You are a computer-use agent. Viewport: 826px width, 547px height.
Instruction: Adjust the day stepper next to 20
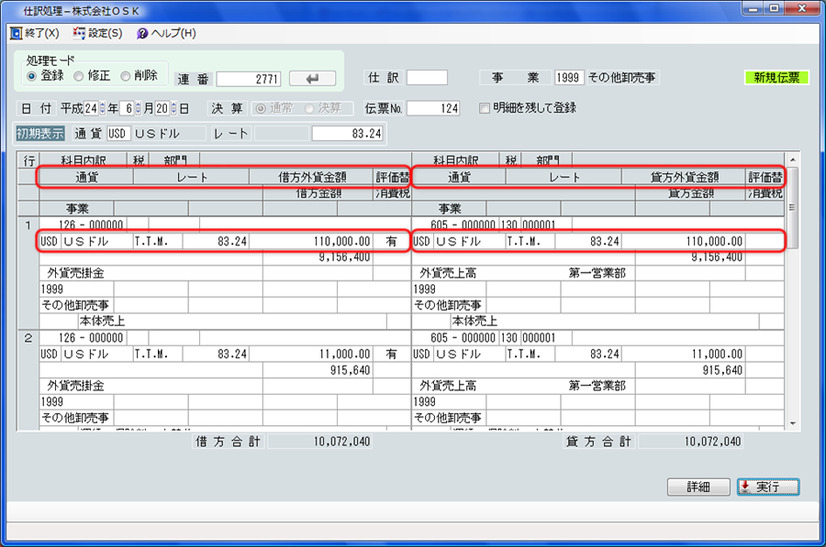pyautogui.click(x=174, y=109)
